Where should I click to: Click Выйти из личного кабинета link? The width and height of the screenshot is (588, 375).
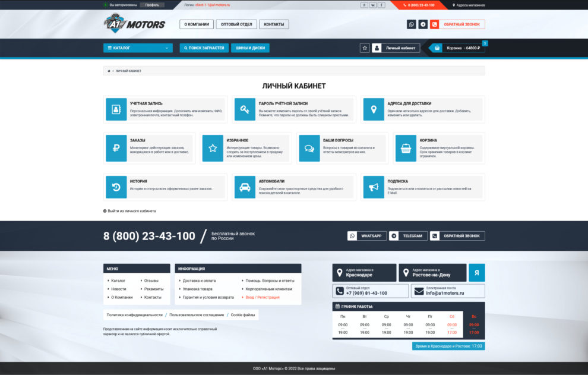(129, 211)
